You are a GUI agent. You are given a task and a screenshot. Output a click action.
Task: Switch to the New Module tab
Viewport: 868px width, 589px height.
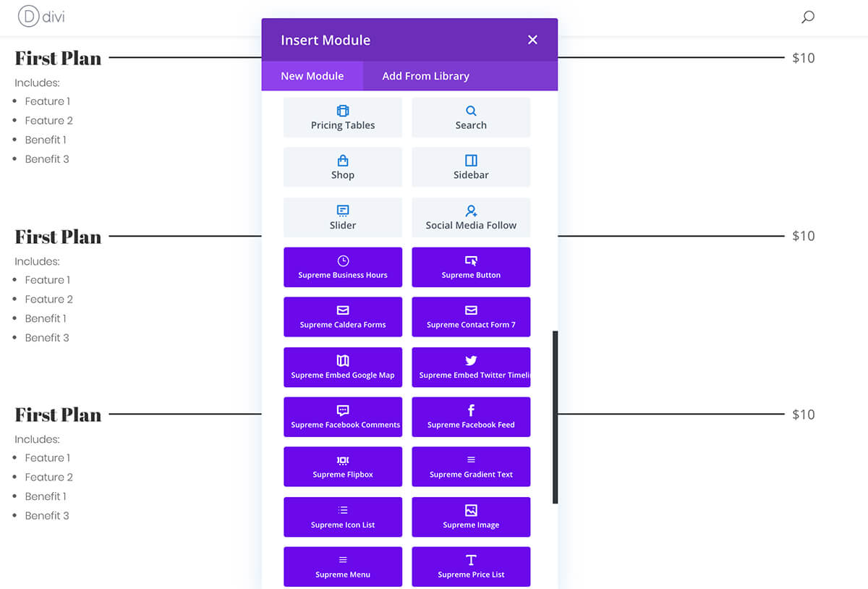point(312,76)
